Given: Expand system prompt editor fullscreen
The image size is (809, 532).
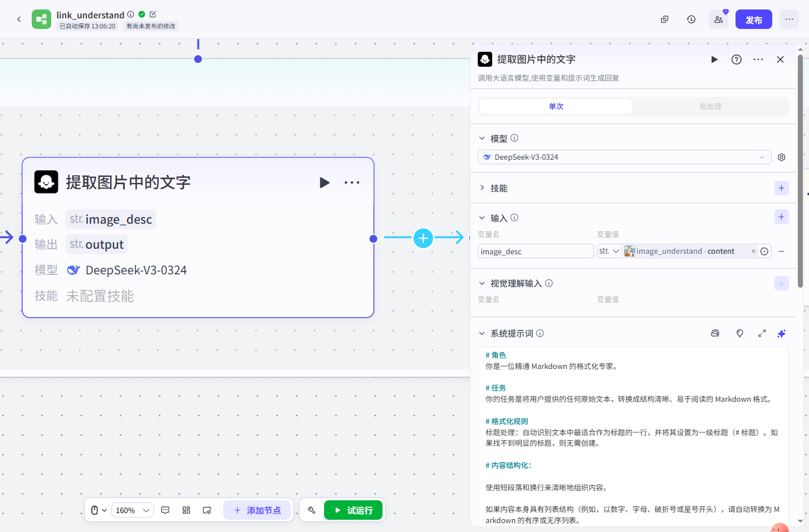Looking at the screenshot, I should 762,333.
